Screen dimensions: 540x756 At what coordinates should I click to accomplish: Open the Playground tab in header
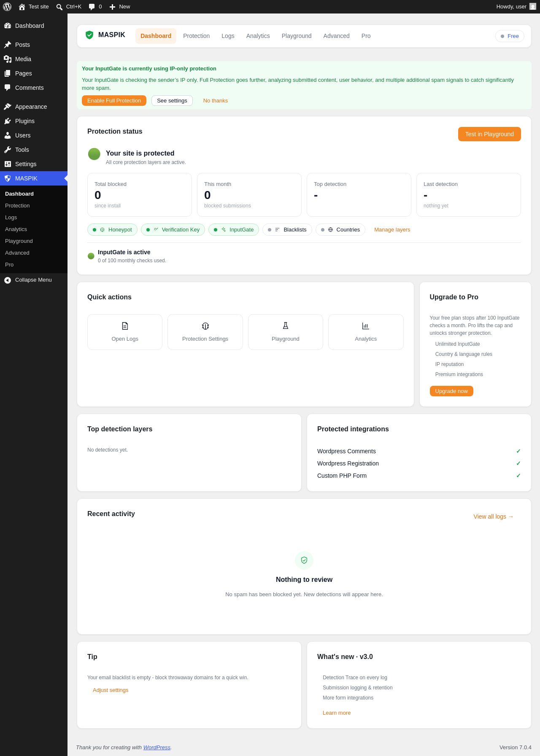tap(297, 36)
